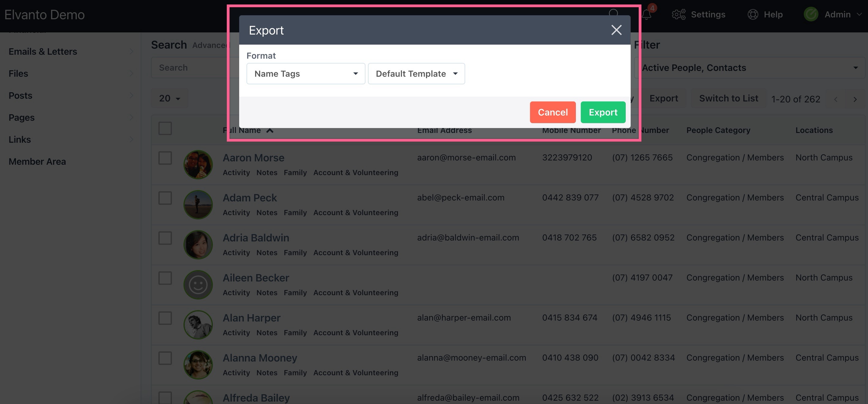
Task: Click the Elvanto Demo title
Action: coord(44,14)
